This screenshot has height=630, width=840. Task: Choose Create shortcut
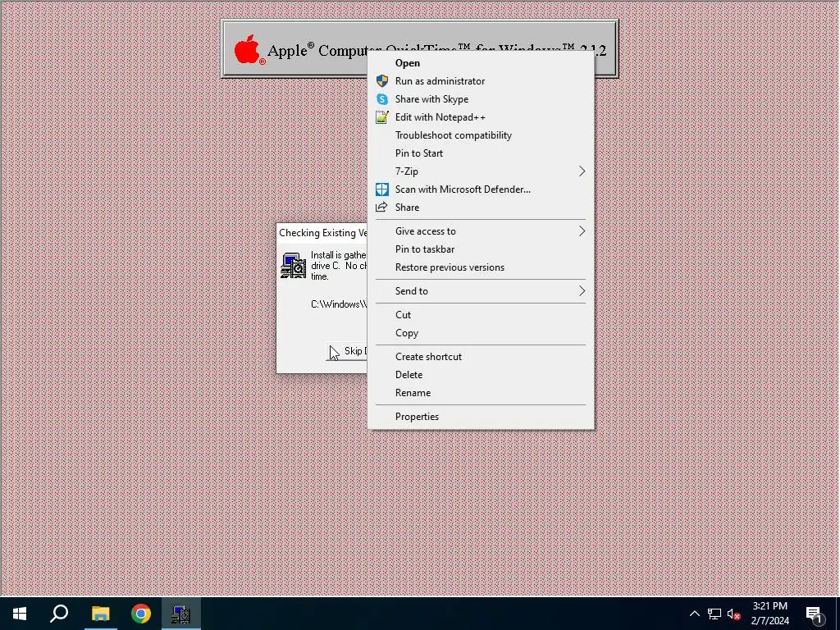click(481, 357)
